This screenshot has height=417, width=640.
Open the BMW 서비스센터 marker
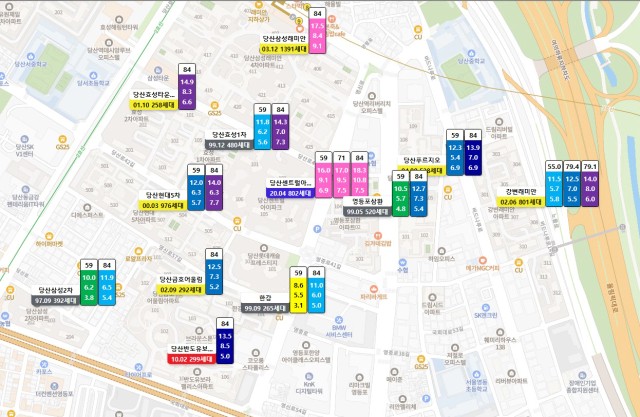point(338,320)
